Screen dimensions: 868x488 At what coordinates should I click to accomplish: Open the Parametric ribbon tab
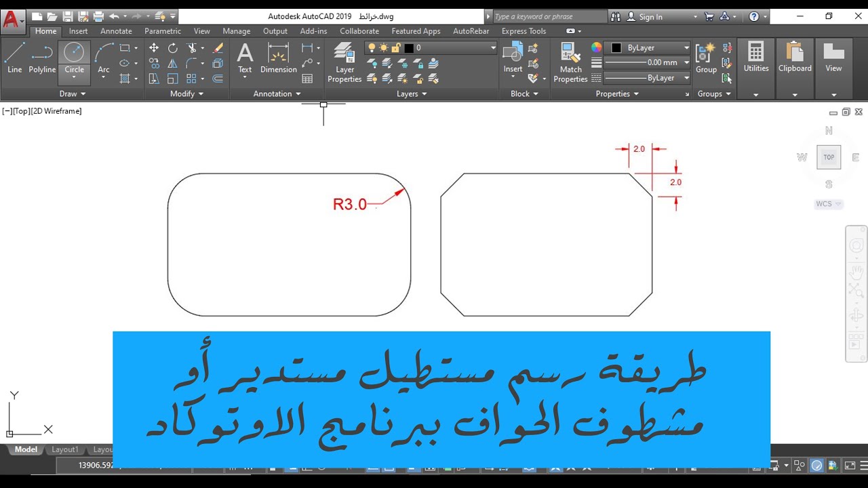[x=163, y=31]
